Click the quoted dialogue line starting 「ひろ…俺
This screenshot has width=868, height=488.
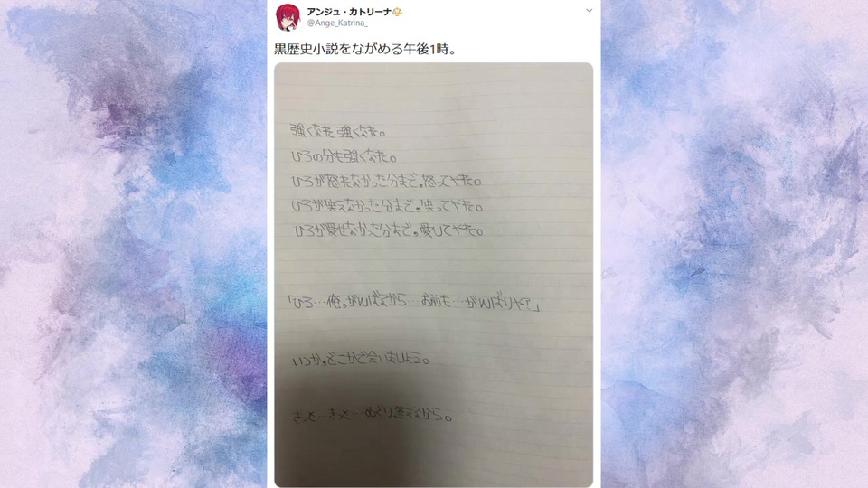[x=414, y=303]
